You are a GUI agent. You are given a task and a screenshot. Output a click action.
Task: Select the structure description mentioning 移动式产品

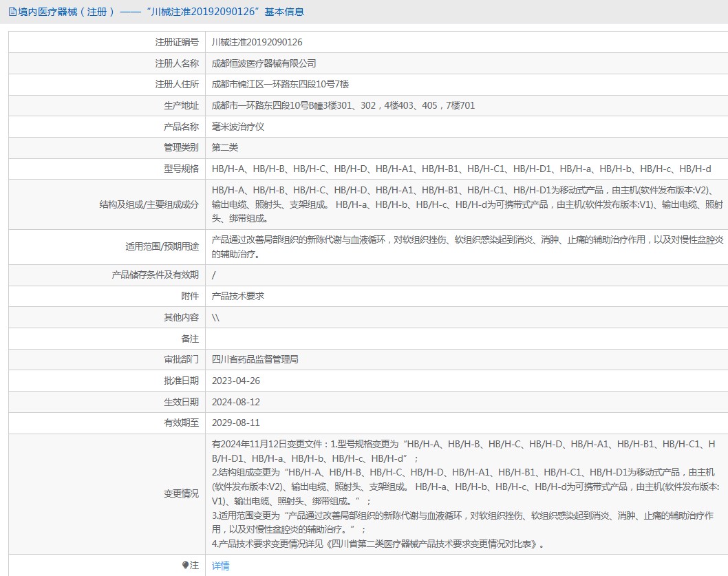[467, 204]
